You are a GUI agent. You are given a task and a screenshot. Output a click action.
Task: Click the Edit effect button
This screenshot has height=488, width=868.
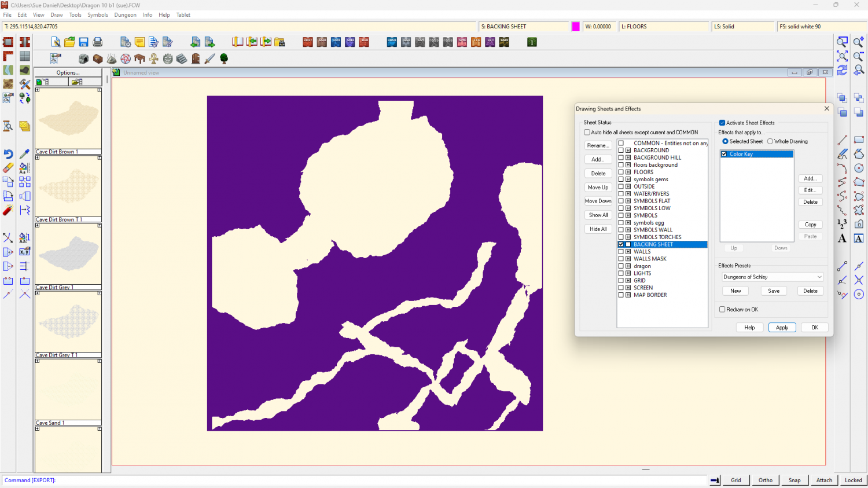click(810, 190)
